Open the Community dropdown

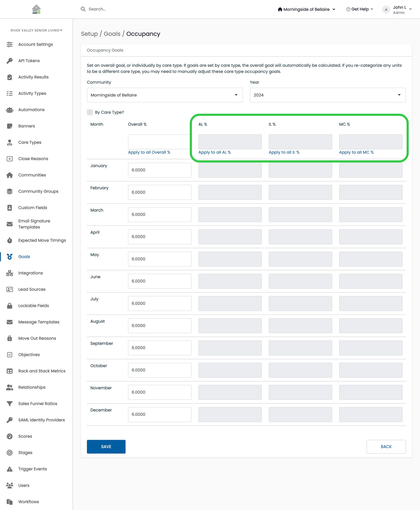(165, 95)
